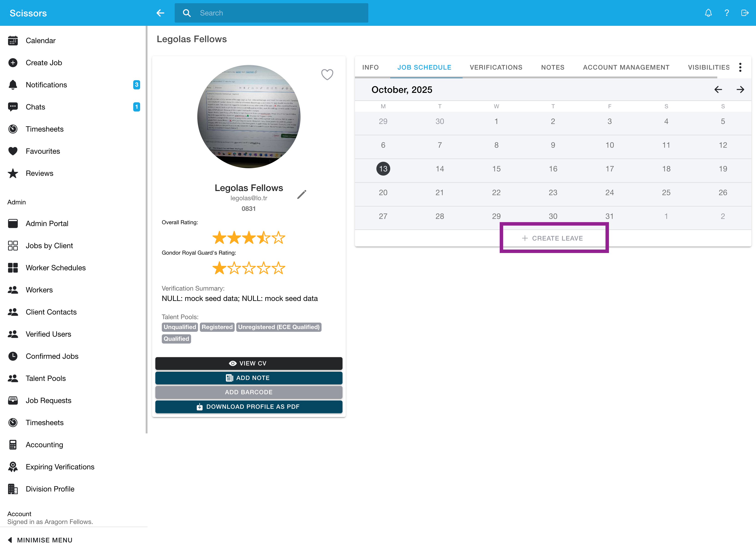Go to next month in calendar

click(x=740, y=90)
